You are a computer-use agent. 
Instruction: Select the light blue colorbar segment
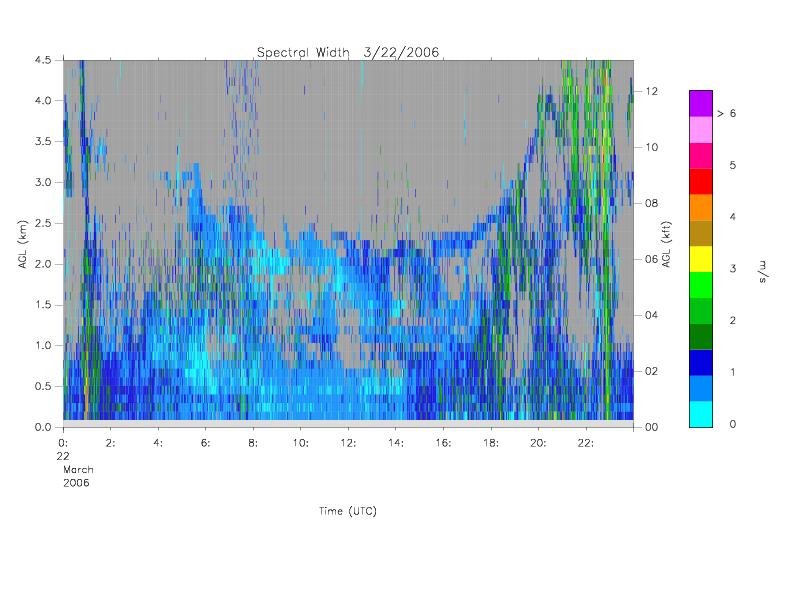(x=701, y=388)
